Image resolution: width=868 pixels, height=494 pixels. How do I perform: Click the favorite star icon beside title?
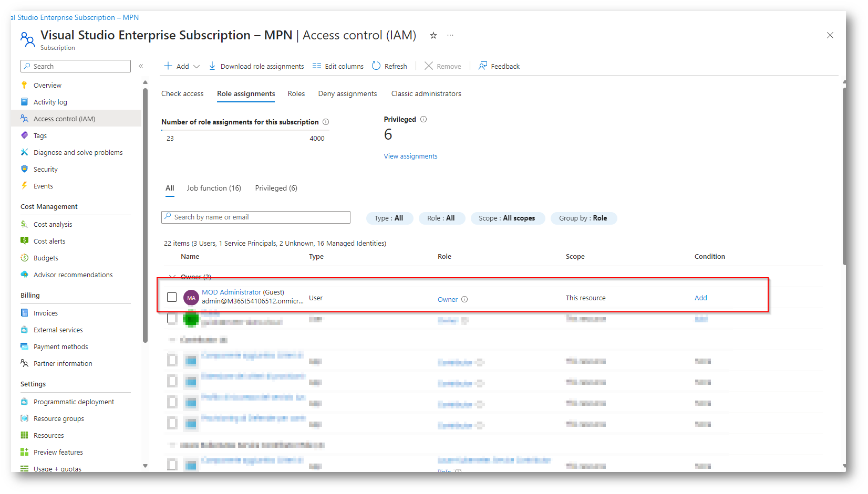pos(433,35)
